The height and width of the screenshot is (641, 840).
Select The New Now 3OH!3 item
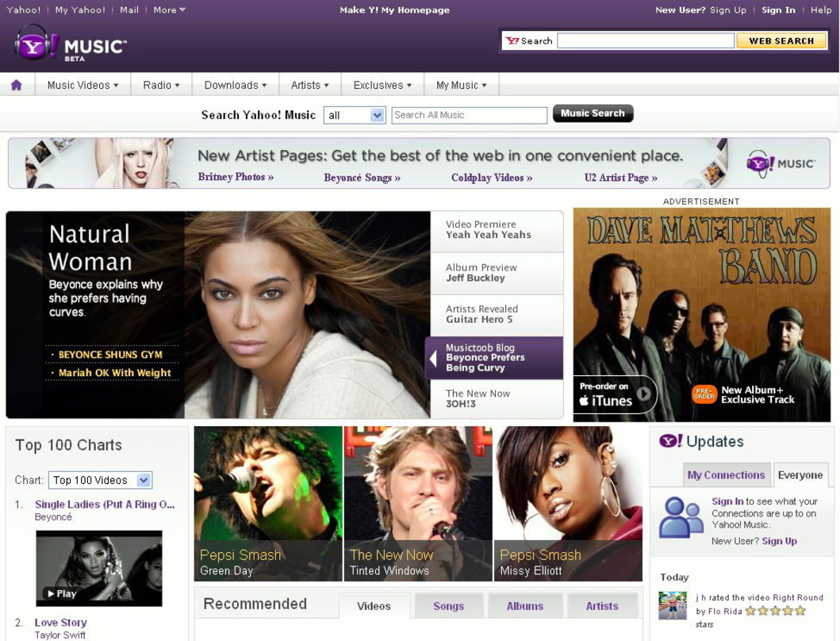point(497,399)
